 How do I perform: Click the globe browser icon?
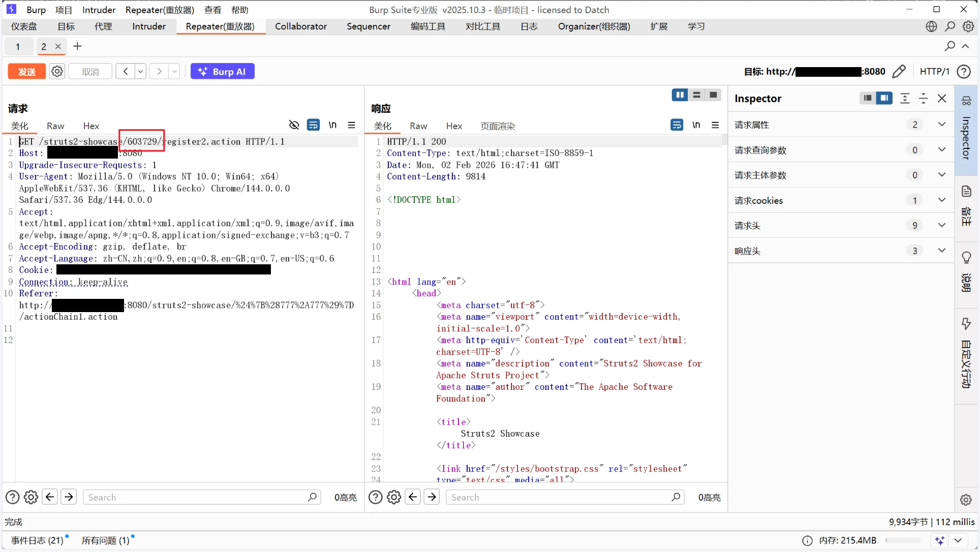(x=931, y=26)
